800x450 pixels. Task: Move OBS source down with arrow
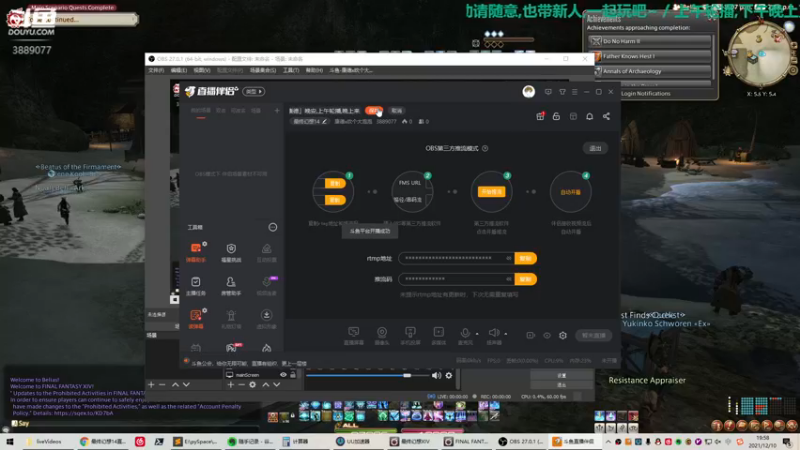coord(277,385)
